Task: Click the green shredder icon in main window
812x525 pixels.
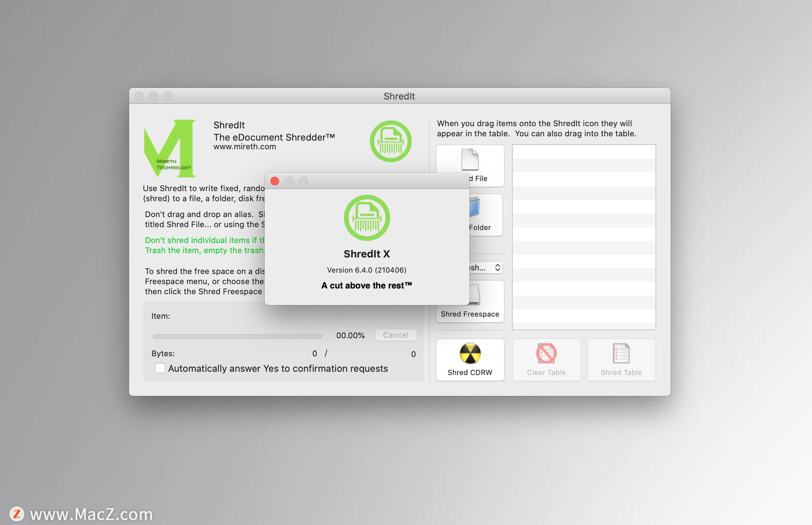Action: point(390,141)
